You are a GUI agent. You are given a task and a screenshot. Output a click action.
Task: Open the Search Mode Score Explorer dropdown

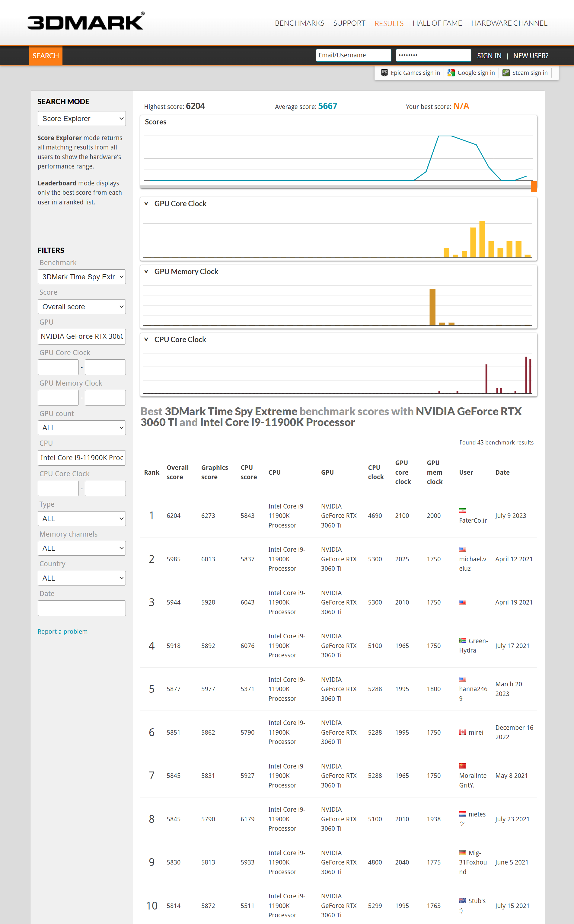click(x=81, y=118)
